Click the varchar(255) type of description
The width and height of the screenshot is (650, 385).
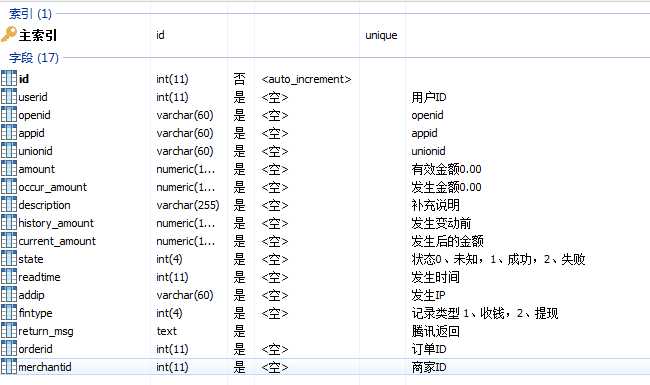(188, 205)
